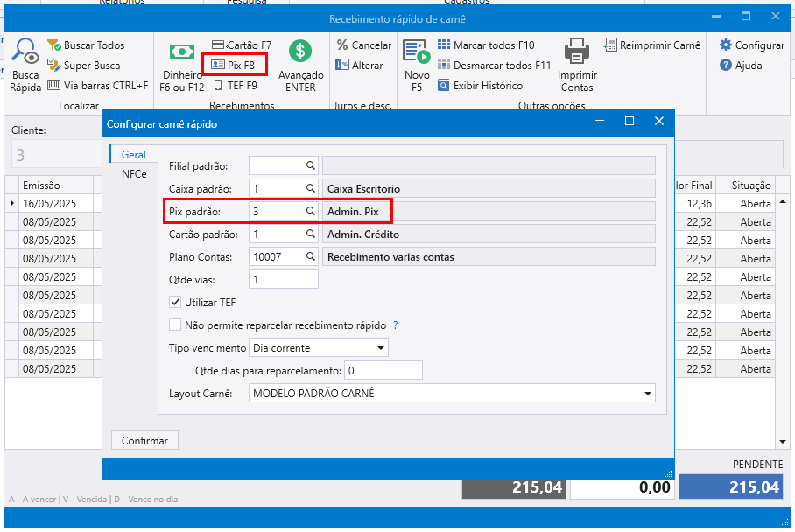Open Tipo vencimento dropdown
795x532 pixels.
click(x=380, y=348)
